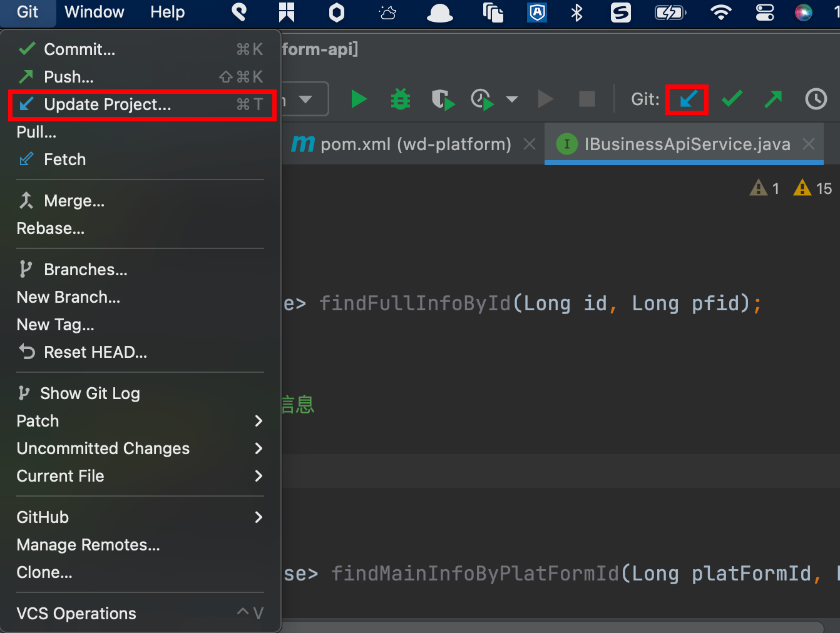The width and height of the screenshot is (840, 633).
Task: Expand the Patch submenu arrow
Action: point(259,421)
